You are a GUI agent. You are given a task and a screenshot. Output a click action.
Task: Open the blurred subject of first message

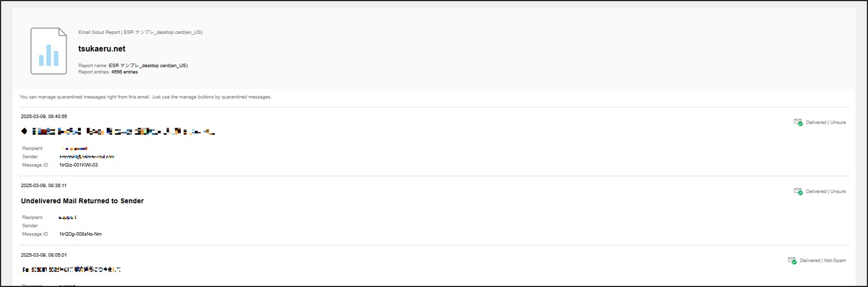click(123, 131)
